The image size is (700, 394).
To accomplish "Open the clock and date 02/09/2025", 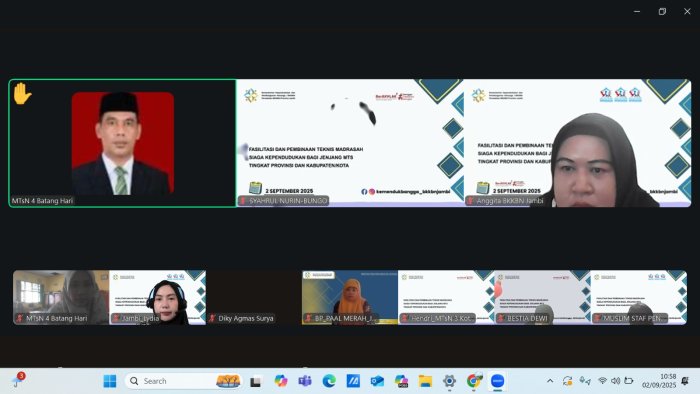I will pos(659,381).
